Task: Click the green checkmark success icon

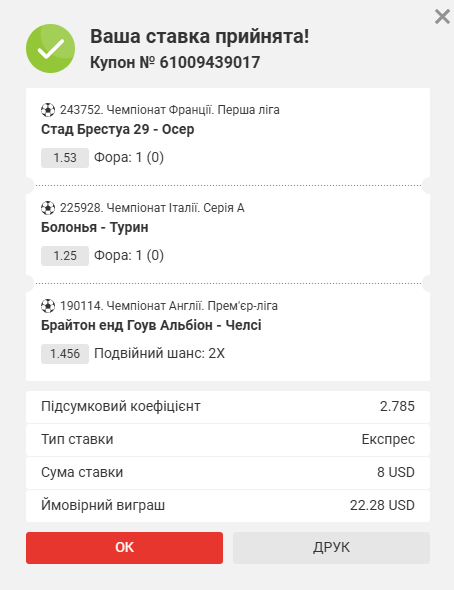Action: (x=50, y=49)
